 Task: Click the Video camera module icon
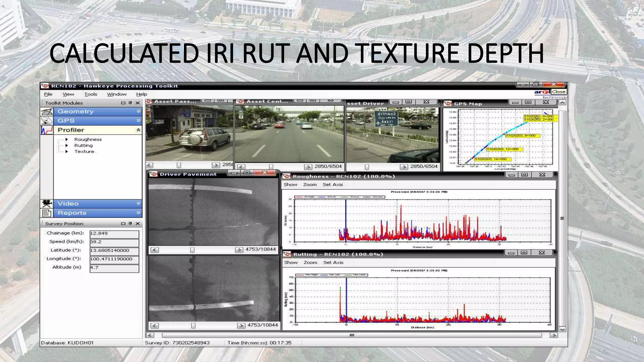click(47, 203)
